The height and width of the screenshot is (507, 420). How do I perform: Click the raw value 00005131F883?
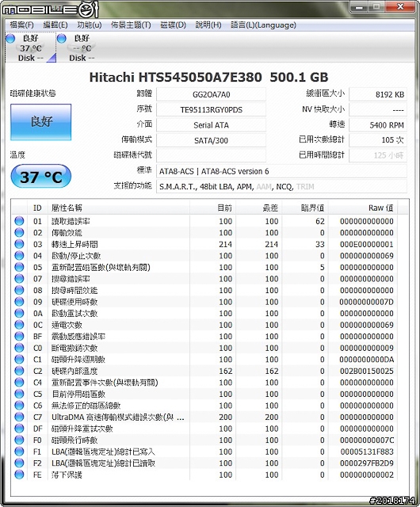[367, 452]
